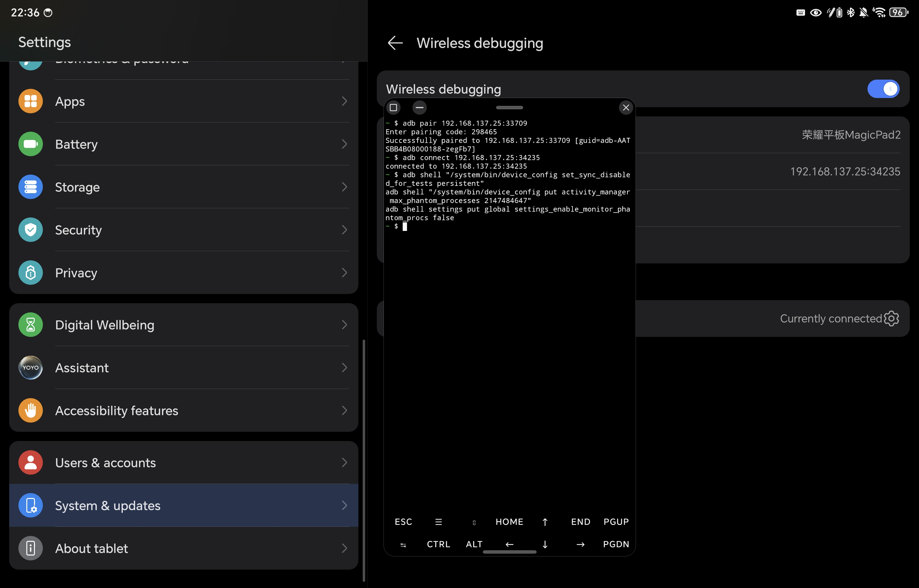Open settings gear next to Currently connected
The height and width of the screenshot is (588, 919).
point(891,318)
